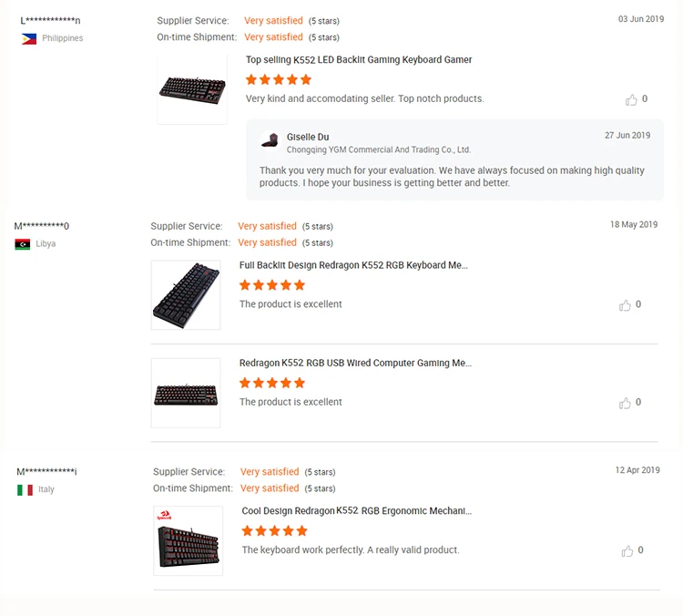683x616 pixels.
Task: Click Full Backlit Design keyboard thumbnail
Action: 186,295
